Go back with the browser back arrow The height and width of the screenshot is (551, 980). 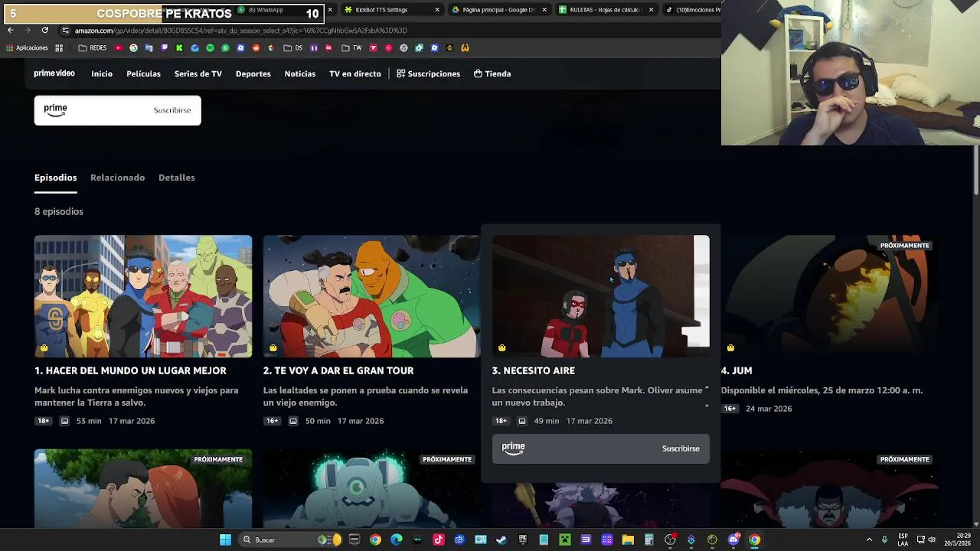pos(10,30)
